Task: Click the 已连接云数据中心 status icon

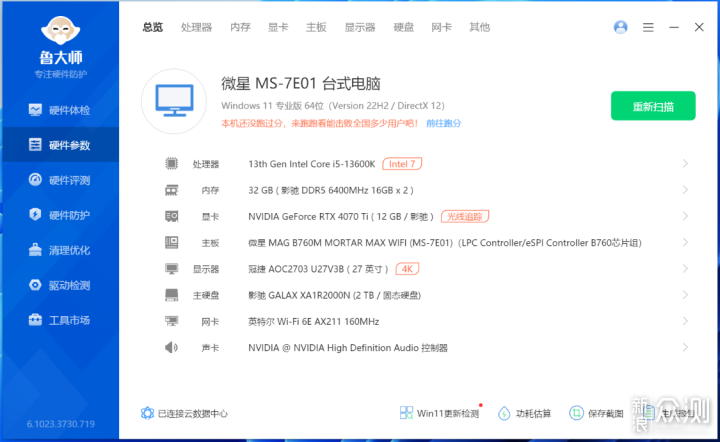Action: (147, 413)
